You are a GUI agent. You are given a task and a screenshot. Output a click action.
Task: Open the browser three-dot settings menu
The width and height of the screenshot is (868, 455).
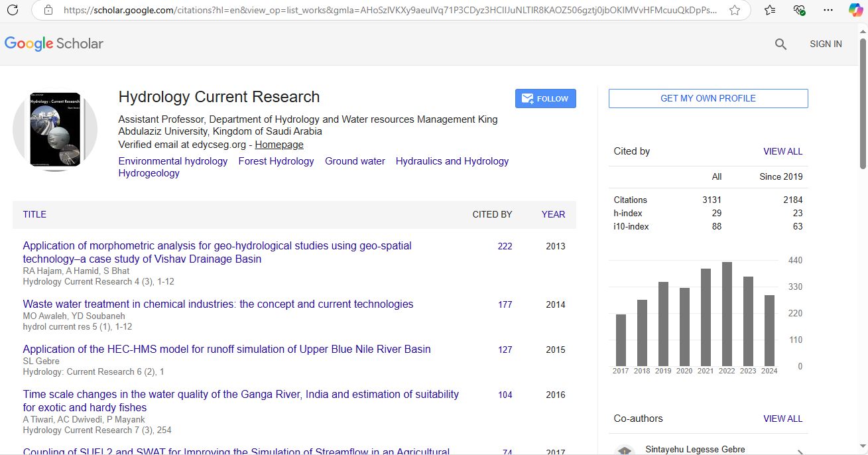click(x=828, y=11)
